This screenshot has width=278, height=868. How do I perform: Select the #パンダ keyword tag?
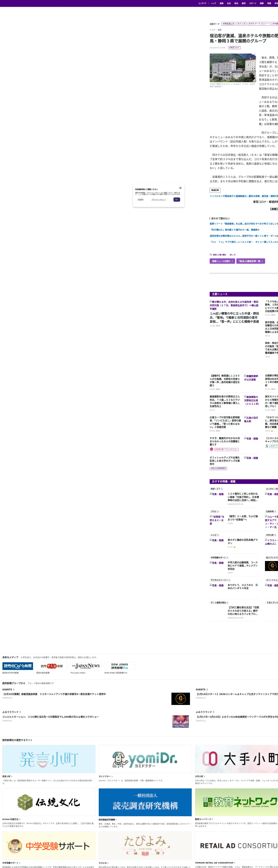242,24
